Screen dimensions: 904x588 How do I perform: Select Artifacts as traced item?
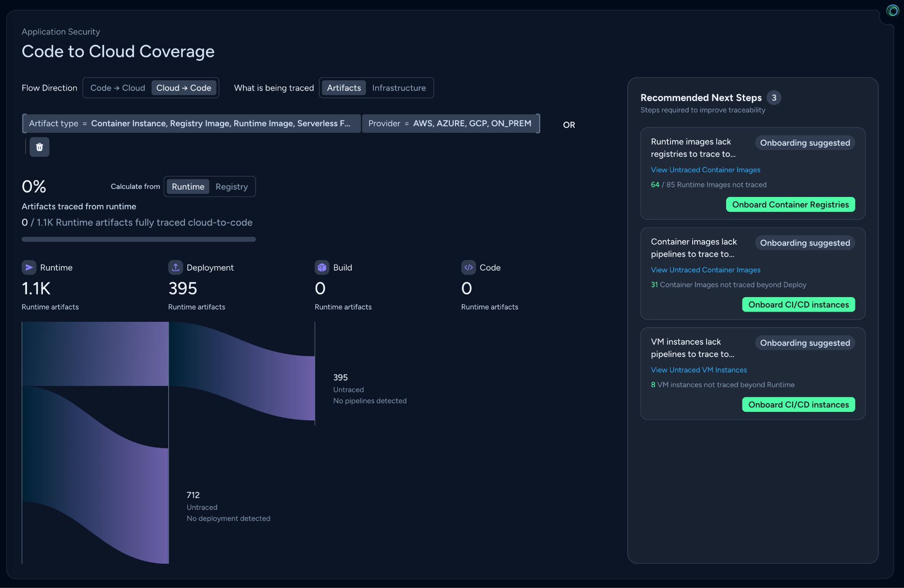pyautogui.click(x=344, y=88)
